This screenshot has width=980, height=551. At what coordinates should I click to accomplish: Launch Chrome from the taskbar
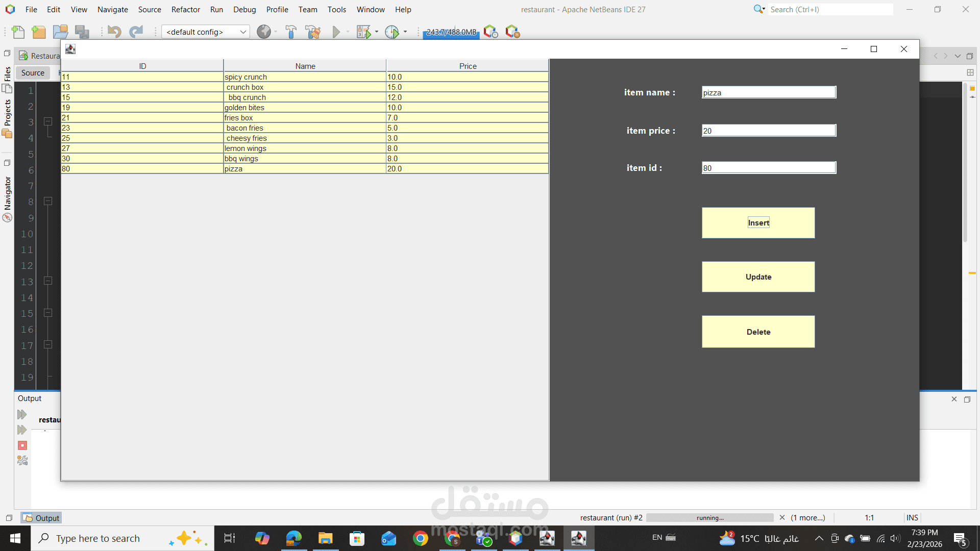click(420, 538)
